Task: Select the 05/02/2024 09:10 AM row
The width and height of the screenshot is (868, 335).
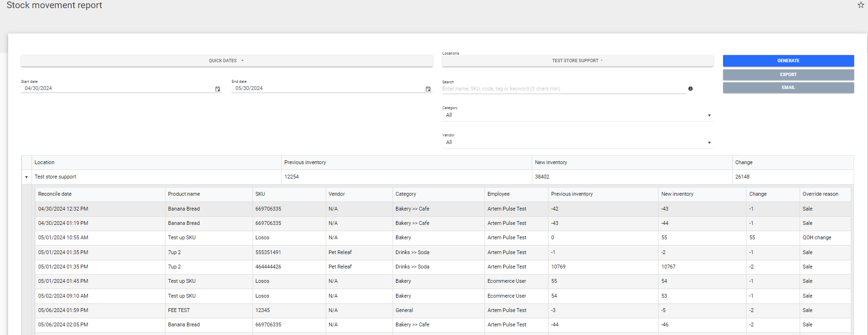Action: click(x=443, y=296)
